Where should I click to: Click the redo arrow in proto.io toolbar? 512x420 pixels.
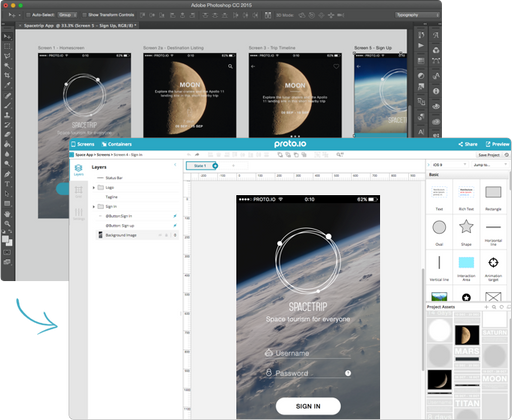tap(197, 155)
